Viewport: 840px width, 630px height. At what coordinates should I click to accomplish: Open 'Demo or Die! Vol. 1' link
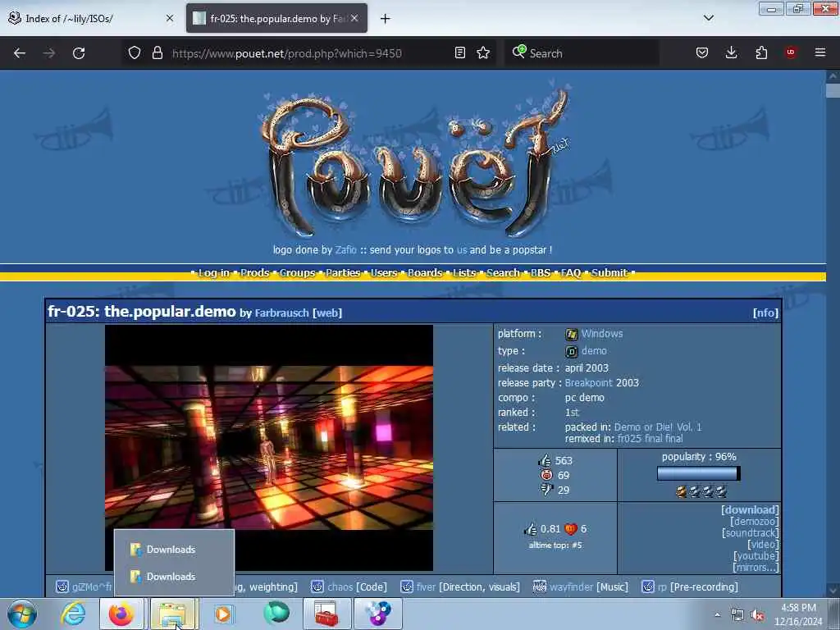point(658,427)
